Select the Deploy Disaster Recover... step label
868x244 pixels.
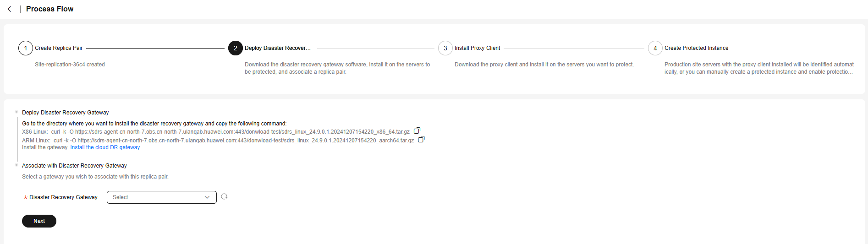[x=278, y=48]
